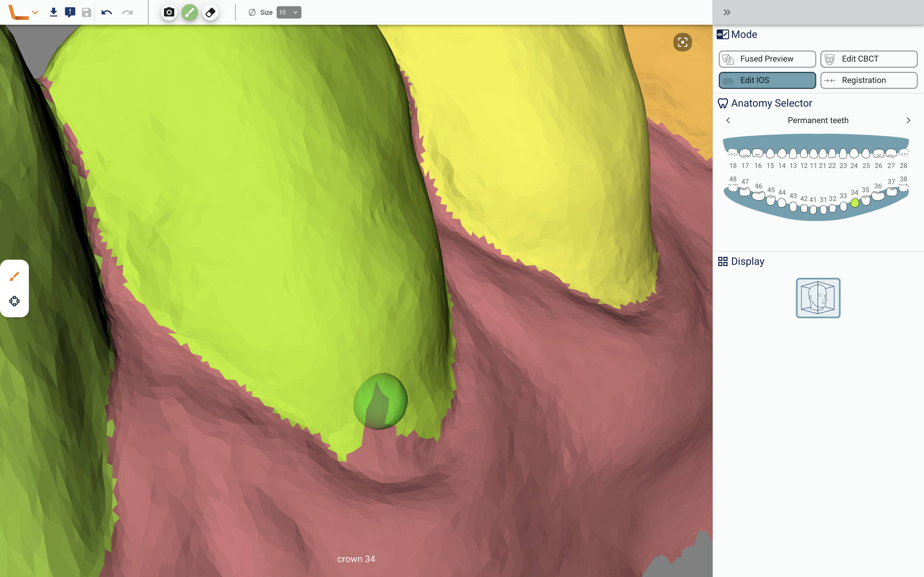924x577 pixels.
Task: Select highlighted green tooth 34 in the chart
Action: tap(855, 203)
